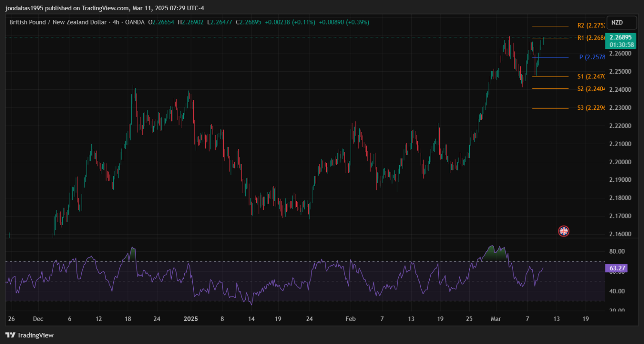644x344 pixels.
Task: Click the 2.23000 price axis label
Action: (620, 108)
